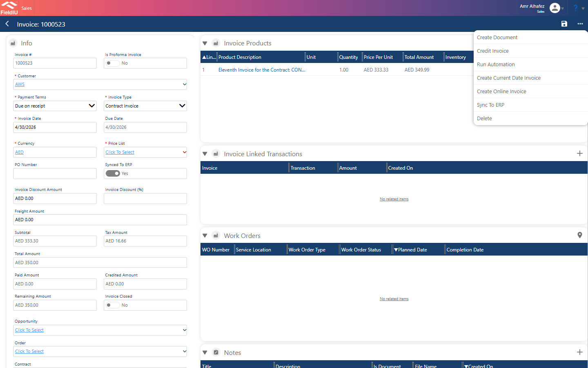Open the user profile avatar icon
This screenshot has height=368, width=588.
point(555,8)
